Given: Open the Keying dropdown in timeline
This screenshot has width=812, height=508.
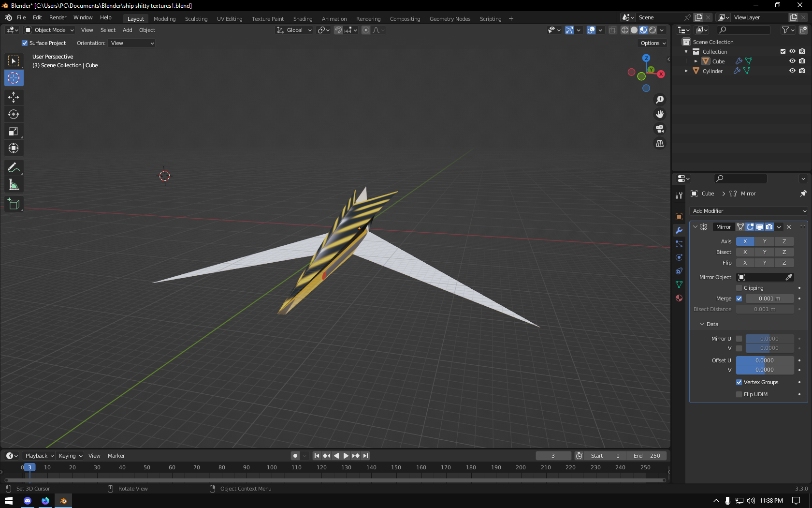Looking at the screenshot, I should [x=71, y=456].
